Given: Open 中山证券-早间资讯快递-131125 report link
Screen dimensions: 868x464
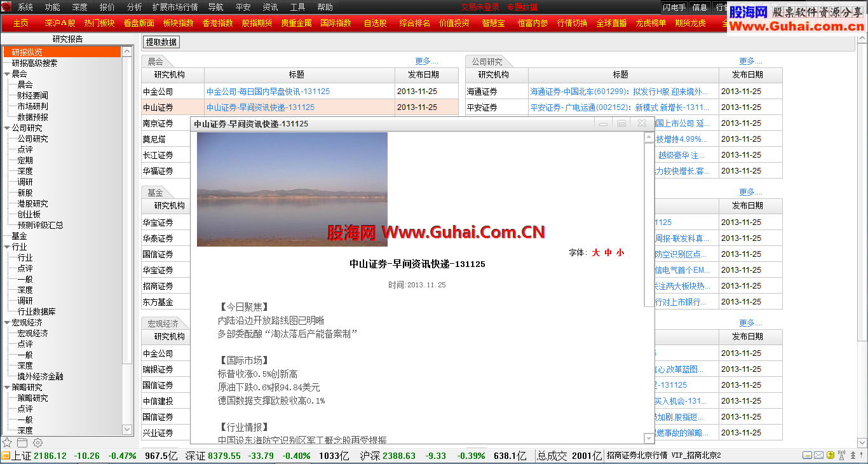Looking at the screenshot, I should click(x=261, y=107).
